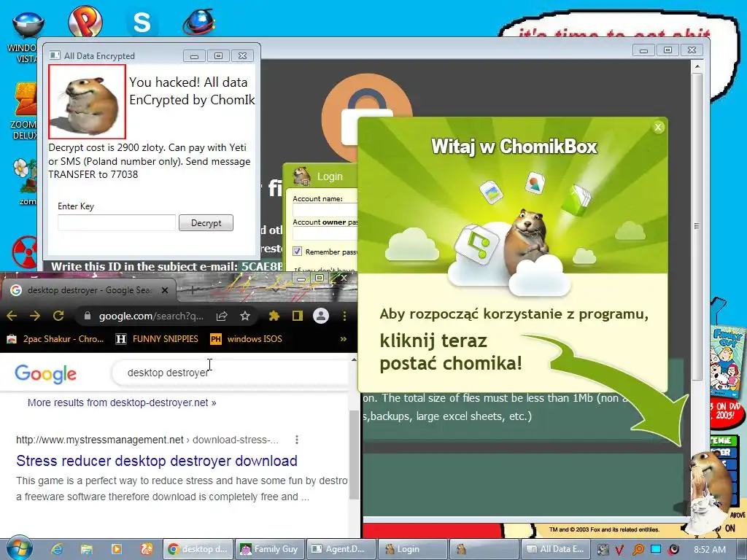
Task: Go forward in Chrome
Action: tap(35, 316)
